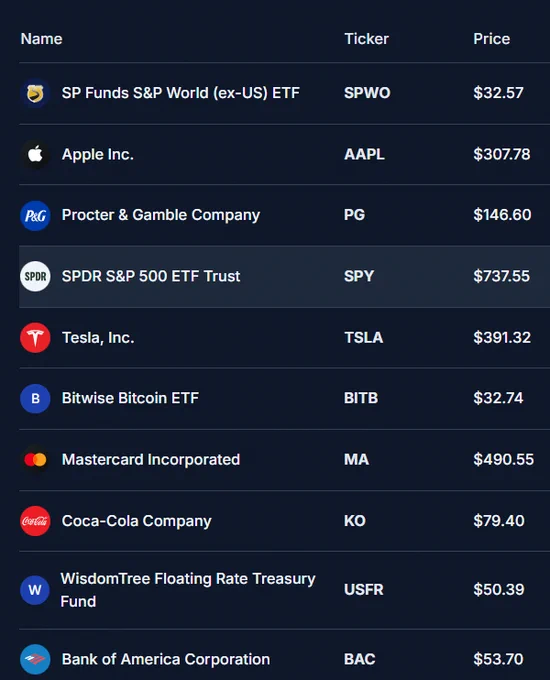550x680 pixels.
Task: Click the SPDR logo icon
Action: 35,276
